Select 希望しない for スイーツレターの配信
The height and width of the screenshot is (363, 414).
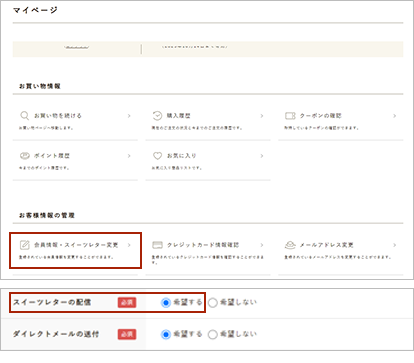click(213, 302)
